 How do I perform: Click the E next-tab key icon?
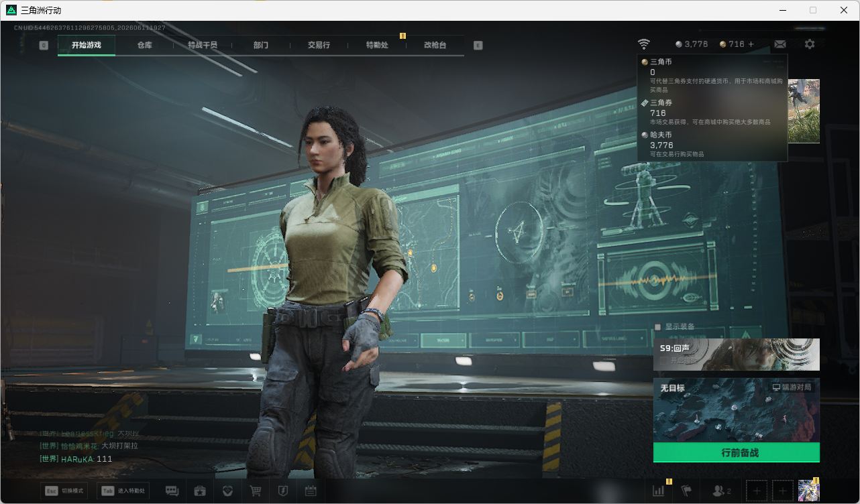click(478, 46)
